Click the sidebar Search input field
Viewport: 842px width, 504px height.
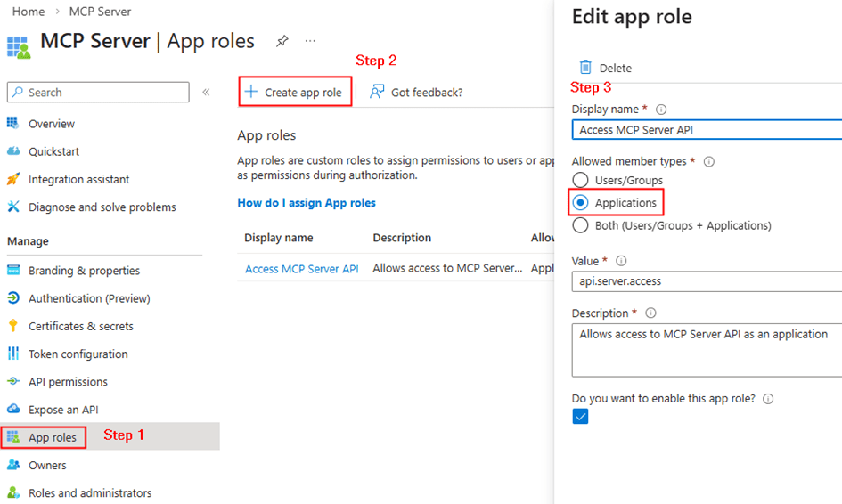pos(98,92)
